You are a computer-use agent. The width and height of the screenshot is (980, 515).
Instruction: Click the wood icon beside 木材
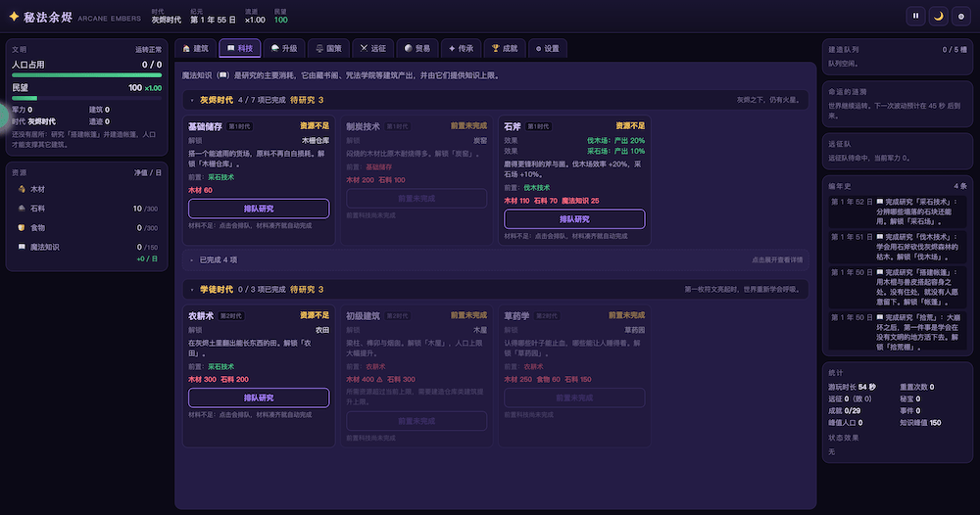pos(22,189)
